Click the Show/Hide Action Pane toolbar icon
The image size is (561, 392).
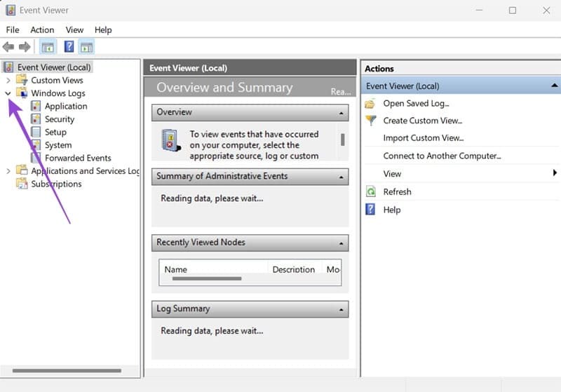click(86, 47)
